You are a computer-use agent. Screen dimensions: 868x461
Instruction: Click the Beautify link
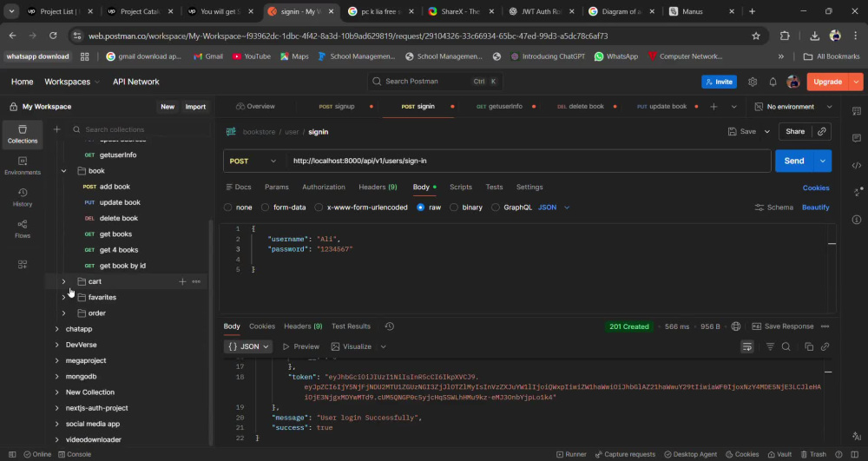[815, 207]
